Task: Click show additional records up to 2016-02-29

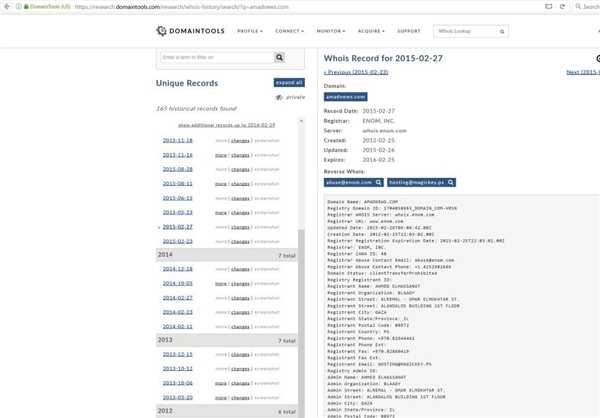Action: coord(227,125)
